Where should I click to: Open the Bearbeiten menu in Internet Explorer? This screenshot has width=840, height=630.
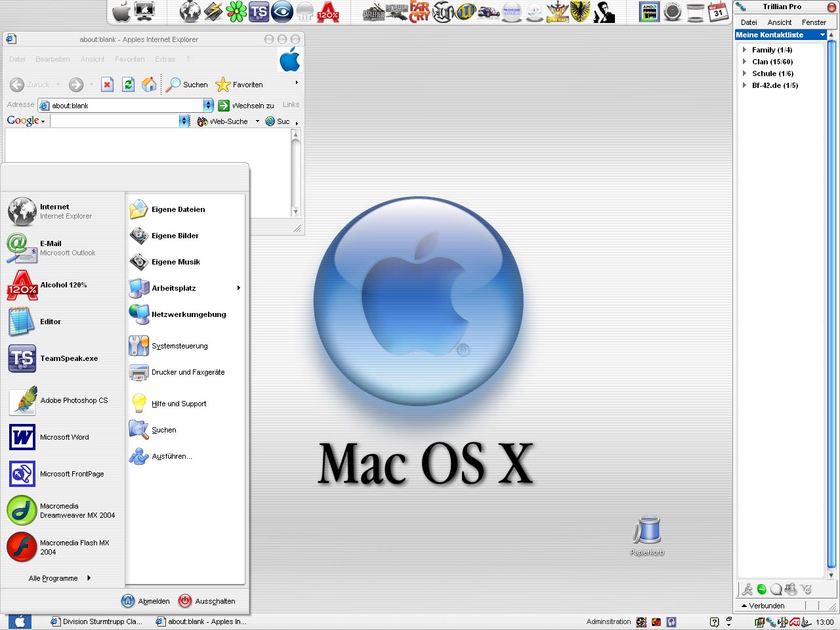tap(52, 59)
